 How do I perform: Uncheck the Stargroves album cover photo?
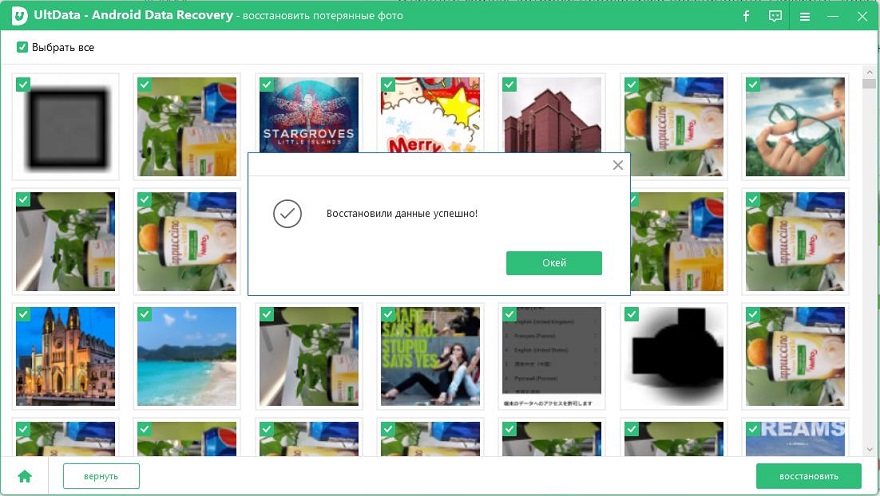coord(267,85)
